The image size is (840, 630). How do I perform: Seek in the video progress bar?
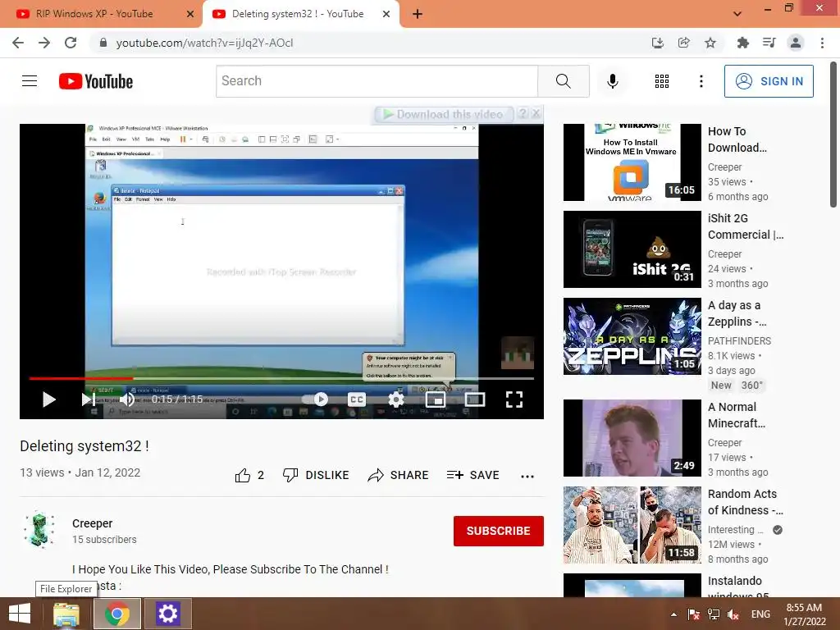(x=282, y=378)
